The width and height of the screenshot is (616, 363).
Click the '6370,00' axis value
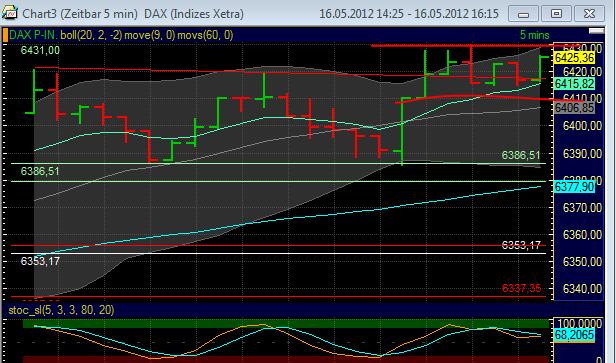pyautogui.click(x=582, y=207)
